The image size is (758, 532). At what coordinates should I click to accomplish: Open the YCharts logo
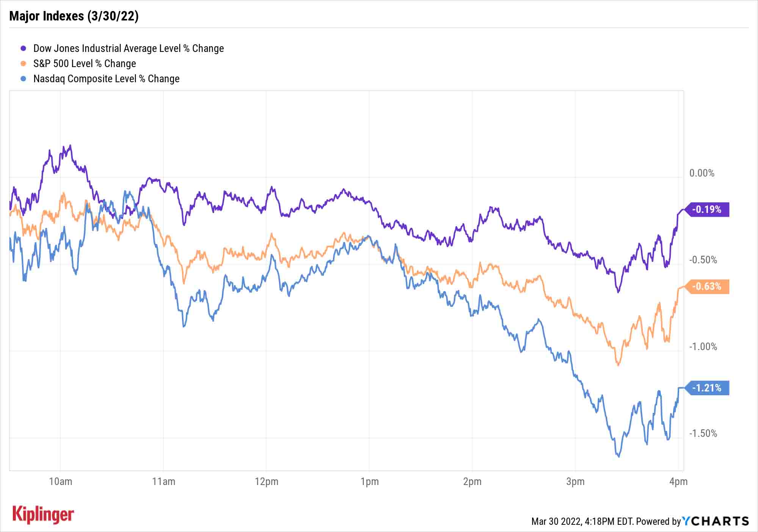[716, 521]
